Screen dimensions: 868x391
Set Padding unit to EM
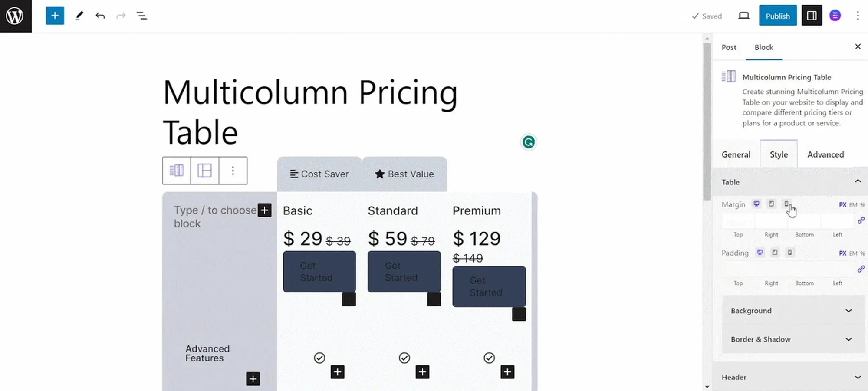tap(853, 253)
